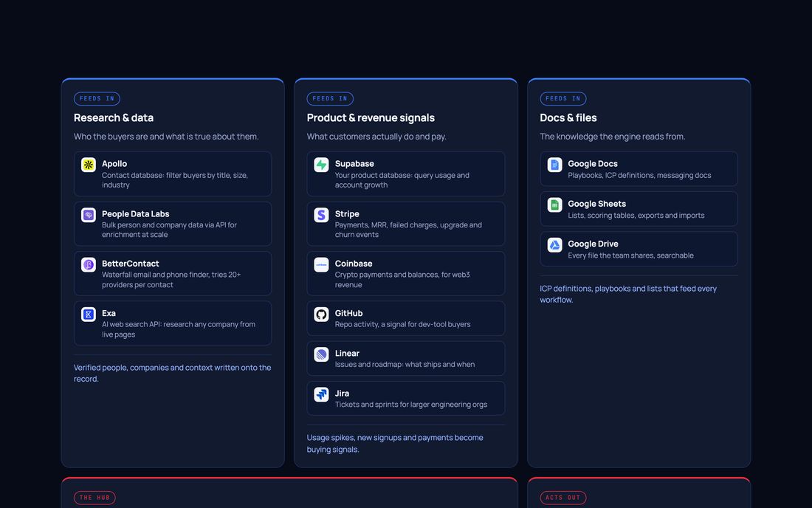Click the Google Docs icon

tap(554, 165)
